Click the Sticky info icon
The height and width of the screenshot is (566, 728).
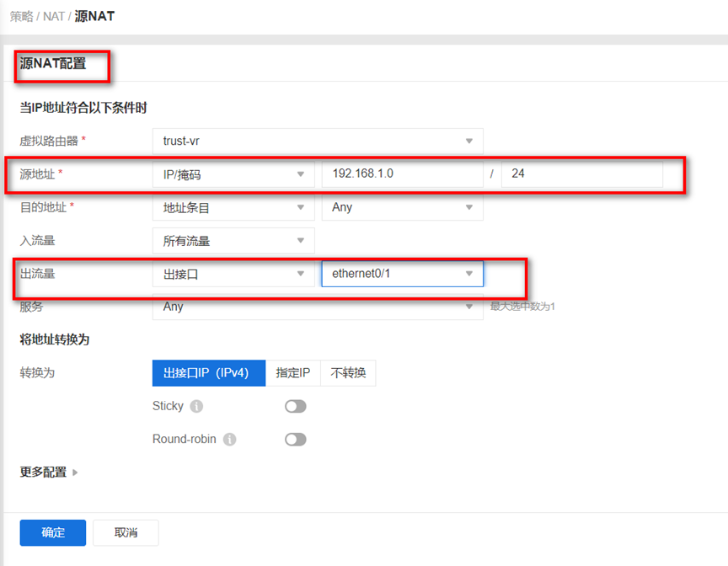coord(196,407)
